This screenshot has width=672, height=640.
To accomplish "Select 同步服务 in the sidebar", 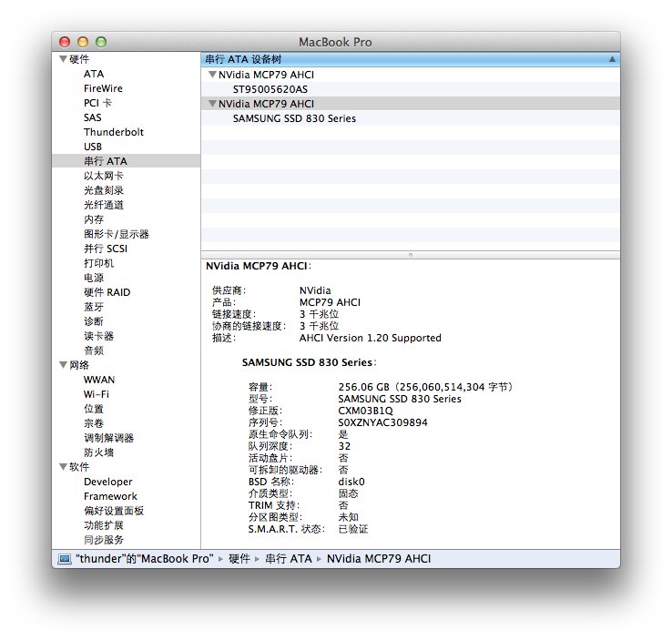I will coord(104,540).
